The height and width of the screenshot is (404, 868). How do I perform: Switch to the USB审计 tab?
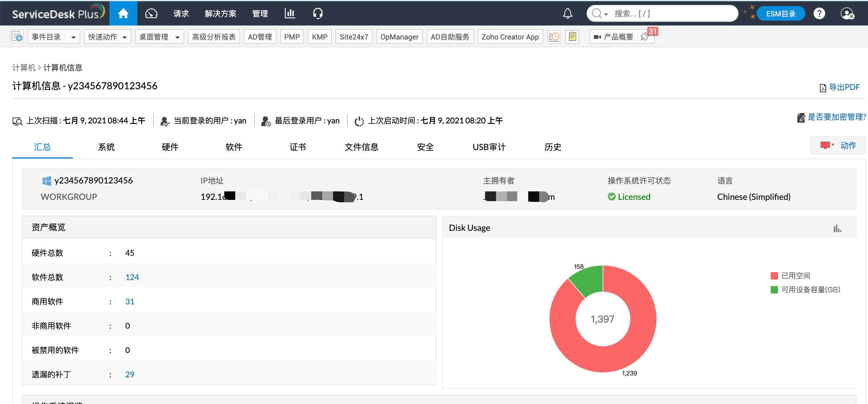[489, 147]
